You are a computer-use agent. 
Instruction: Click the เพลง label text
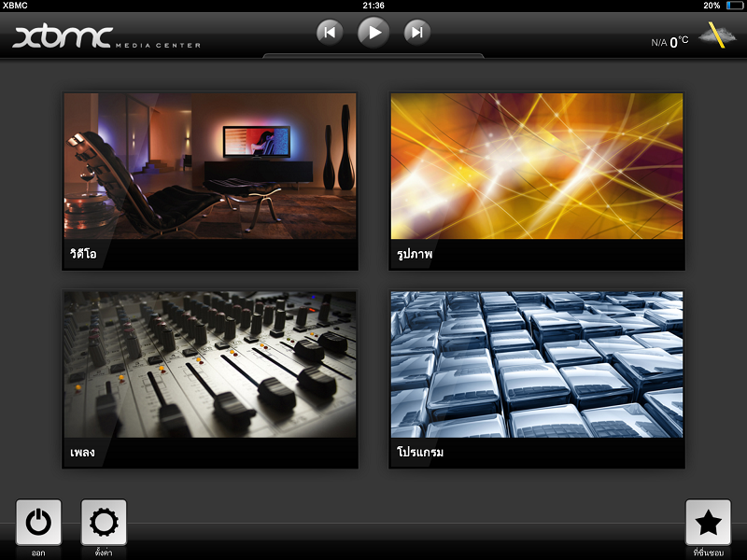82,452
